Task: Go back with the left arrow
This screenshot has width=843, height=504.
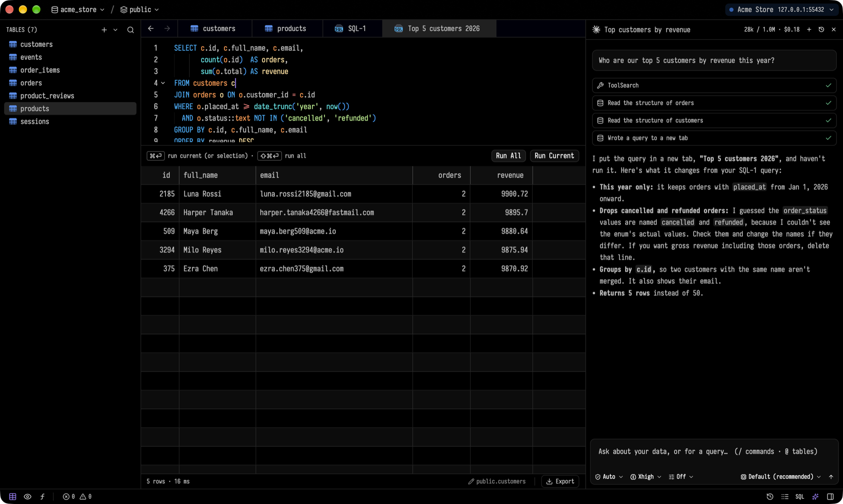Action: pyautogui.click(x=151, y=29)
